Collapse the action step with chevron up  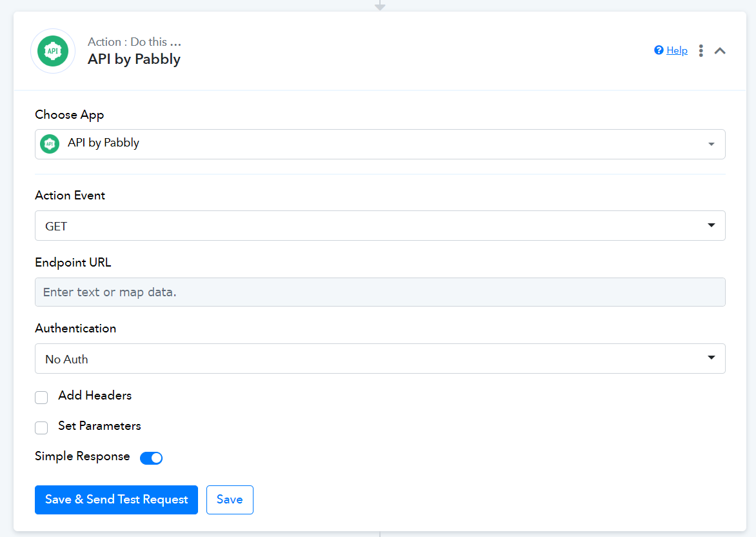point(720,50)
